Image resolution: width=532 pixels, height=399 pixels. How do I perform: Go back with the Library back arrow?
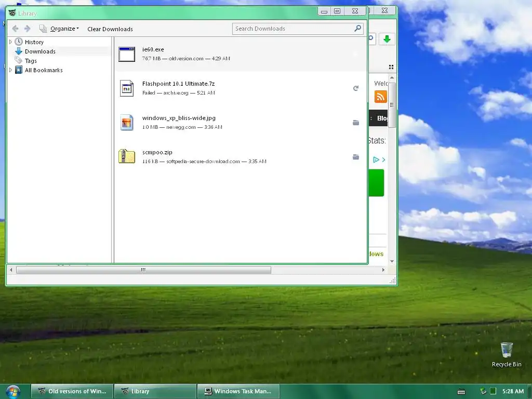15,29
